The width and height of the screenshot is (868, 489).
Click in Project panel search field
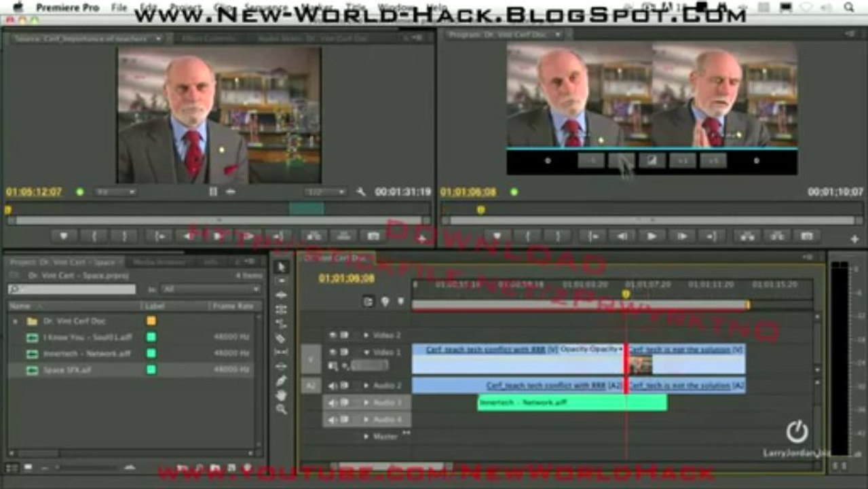point(72,289)
